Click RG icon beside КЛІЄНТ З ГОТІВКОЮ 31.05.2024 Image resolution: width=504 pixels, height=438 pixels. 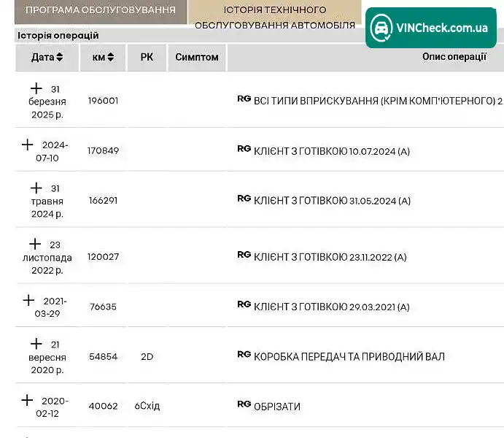[x=244, y=199]
